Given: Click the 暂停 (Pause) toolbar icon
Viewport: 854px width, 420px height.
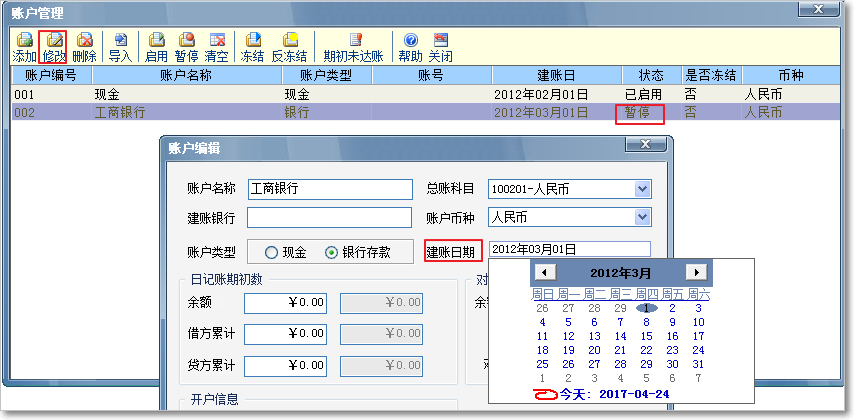Looking at the screenshot, I should (x=186, y=47).
